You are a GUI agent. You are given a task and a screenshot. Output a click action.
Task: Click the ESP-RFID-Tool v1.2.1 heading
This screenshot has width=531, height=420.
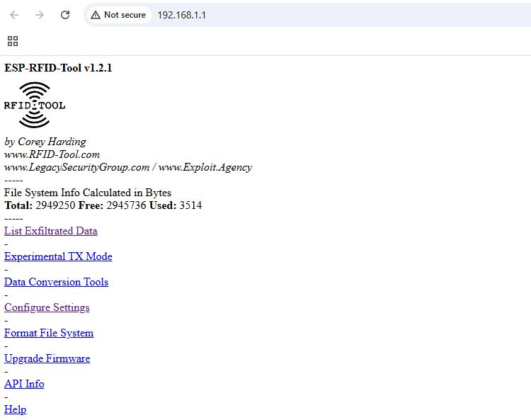tap(58, 68)
